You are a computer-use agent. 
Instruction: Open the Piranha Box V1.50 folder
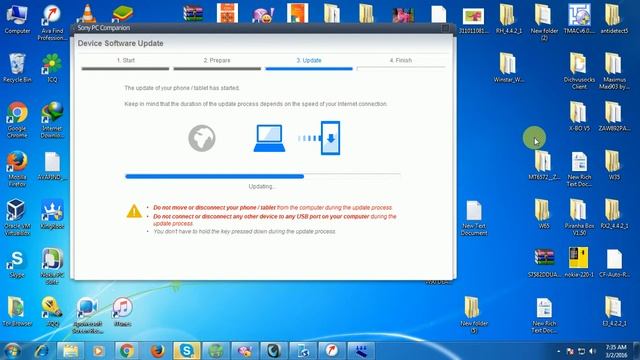coord(579,218)
